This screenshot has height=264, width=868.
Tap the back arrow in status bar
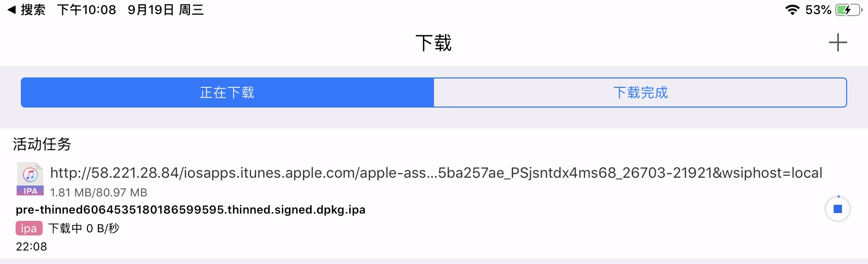[x=11, y=10]
